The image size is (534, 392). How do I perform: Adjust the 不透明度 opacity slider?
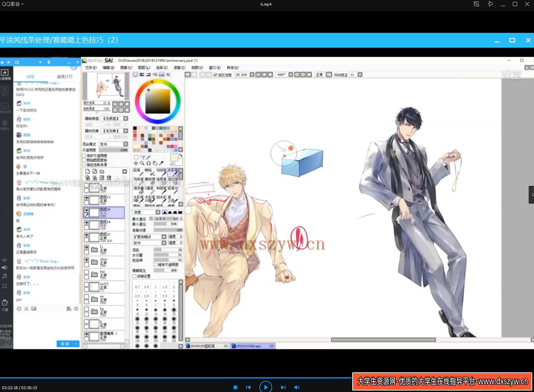[x=113, y=150]
